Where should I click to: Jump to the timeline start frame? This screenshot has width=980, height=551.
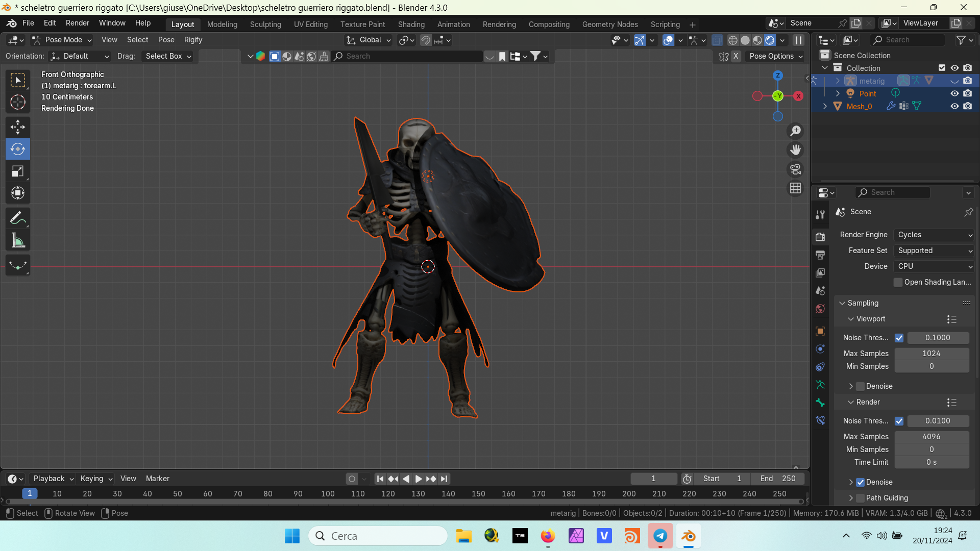pyautogui.click(x=380, y=479)
